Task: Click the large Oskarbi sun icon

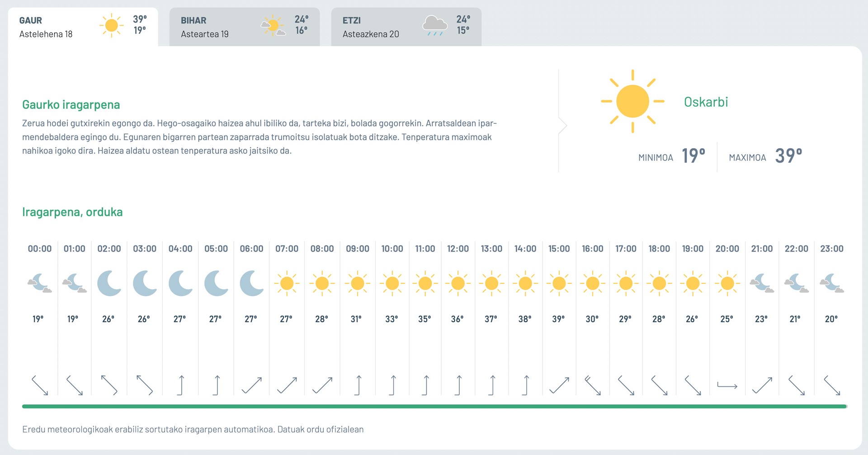Action: click(632, 101)
